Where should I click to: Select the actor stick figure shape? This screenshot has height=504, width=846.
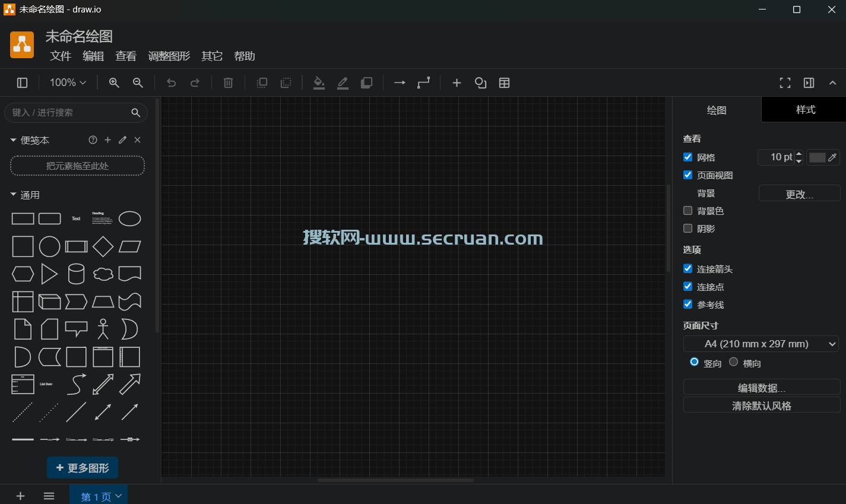tap(103, 329)
